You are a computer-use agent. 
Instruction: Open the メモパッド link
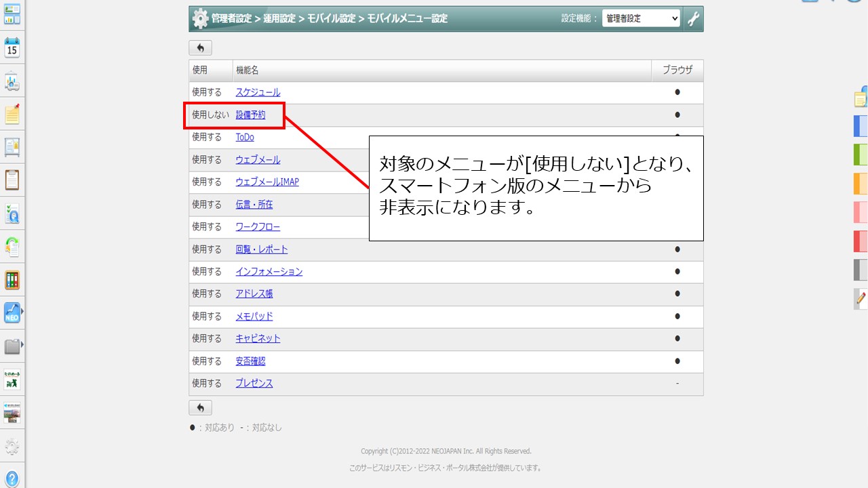pyautogui.click(x=254, y=316)
